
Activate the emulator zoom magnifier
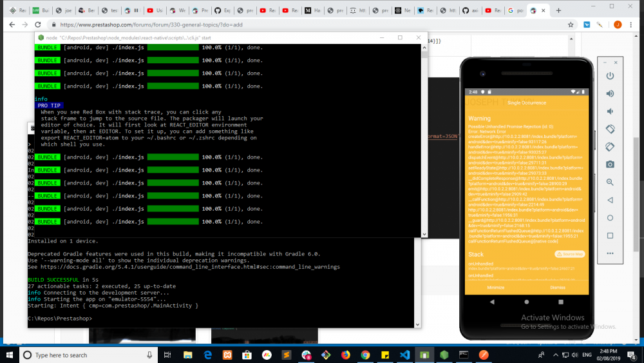610,182
